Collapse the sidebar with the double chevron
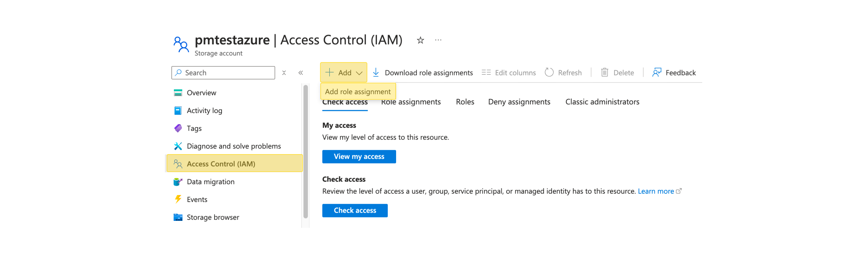This screenshot has width=868, height=260. [x=301, y=72]
